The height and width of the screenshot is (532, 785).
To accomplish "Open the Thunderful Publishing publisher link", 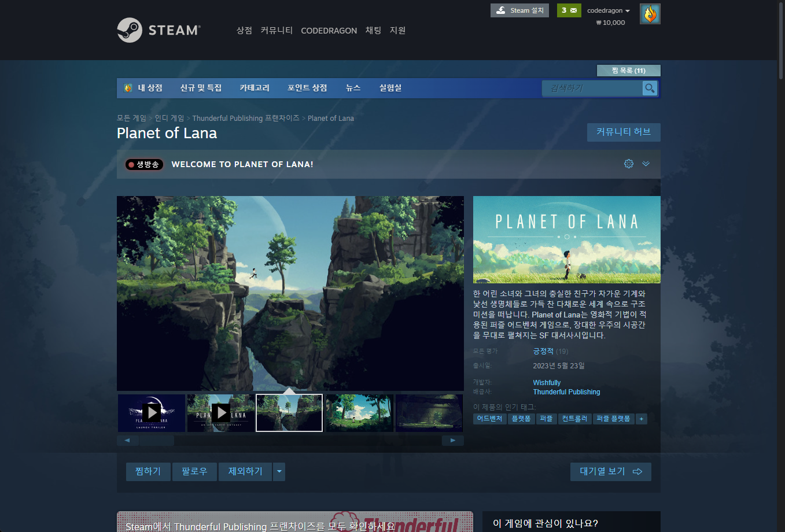I will pos(566,391).
